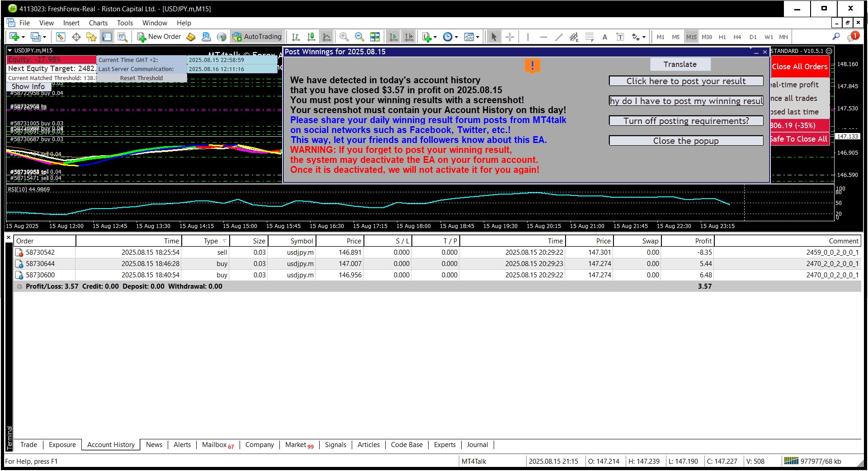Select the Crosshair tool

point(509,37)
